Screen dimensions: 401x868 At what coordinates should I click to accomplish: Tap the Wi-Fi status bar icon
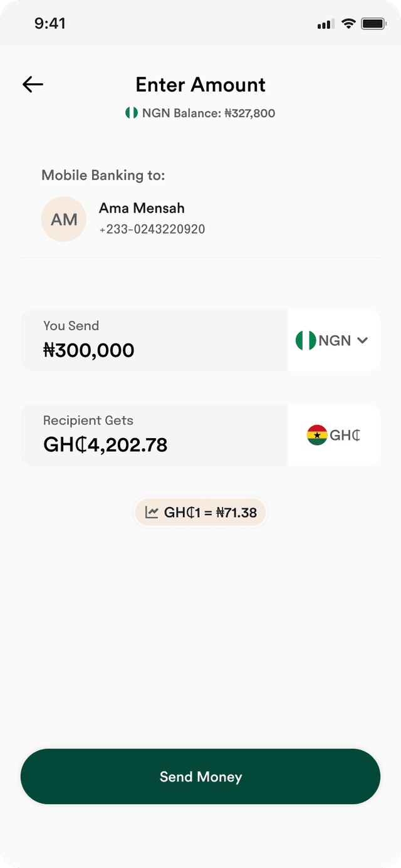tap(348, 24)
